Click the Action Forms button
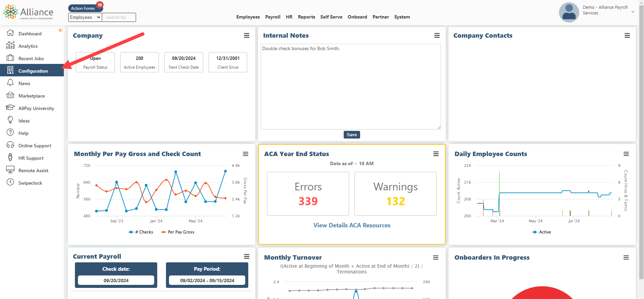The image size is (644, 299). [83, 8]
